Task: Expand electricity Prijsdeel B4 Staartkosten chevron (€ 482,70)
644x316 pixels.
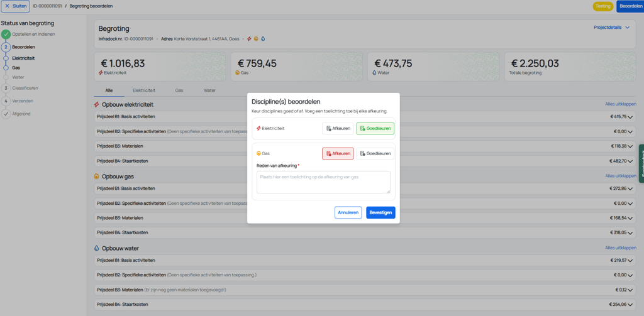Action: [630, 161]
